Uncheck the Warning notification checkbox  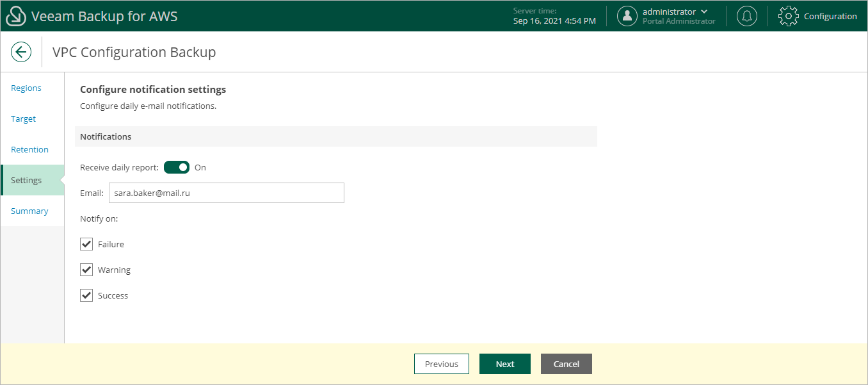[86, 270]
